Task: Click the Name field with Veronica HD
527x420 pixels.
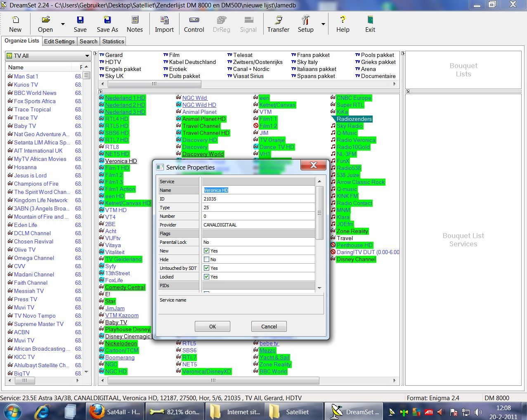Action: tap(258, 190)
